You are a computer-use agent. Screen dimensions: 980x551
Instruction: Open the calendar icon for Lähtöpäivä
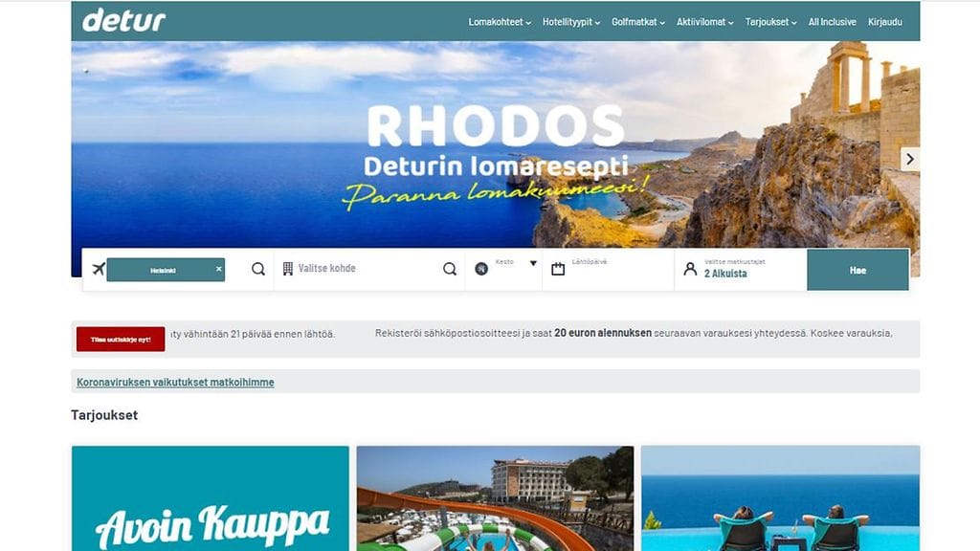click(x=558, y=269)
